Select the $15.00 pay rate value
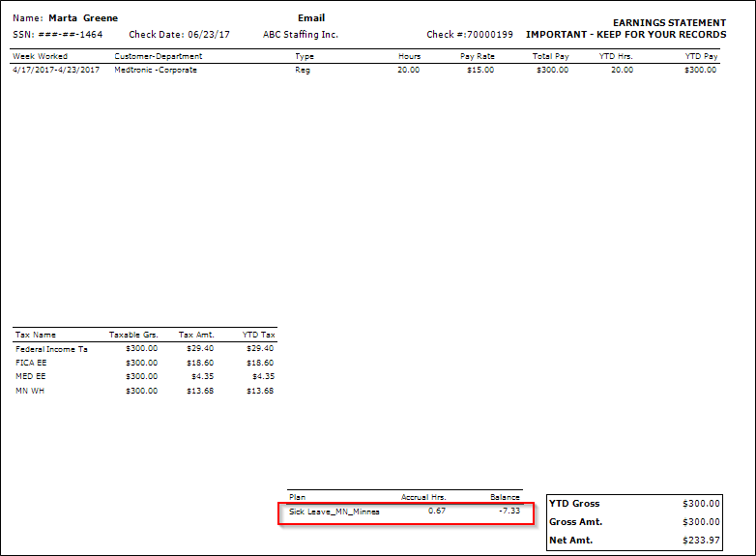This screenshot has height=556, width=756. pos(480,70)
